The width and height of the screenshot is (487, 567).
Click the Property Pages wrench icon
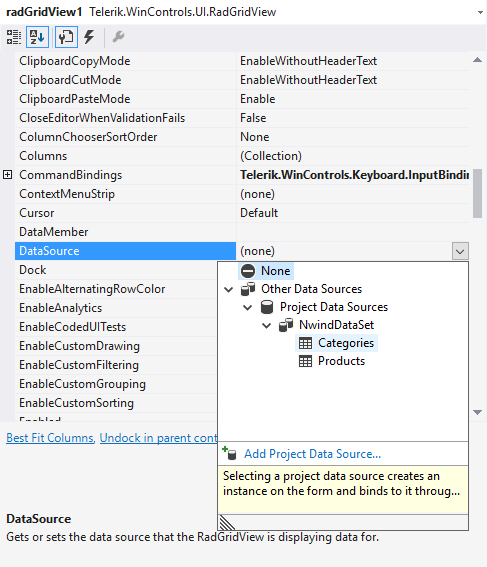point(118,37)
